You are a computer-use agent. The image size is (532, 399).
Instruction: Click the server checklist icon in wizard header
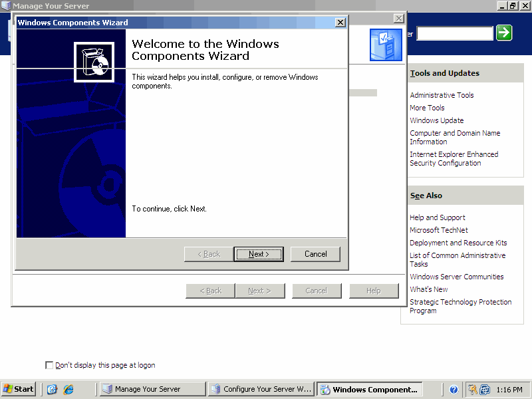coord(386,45)
